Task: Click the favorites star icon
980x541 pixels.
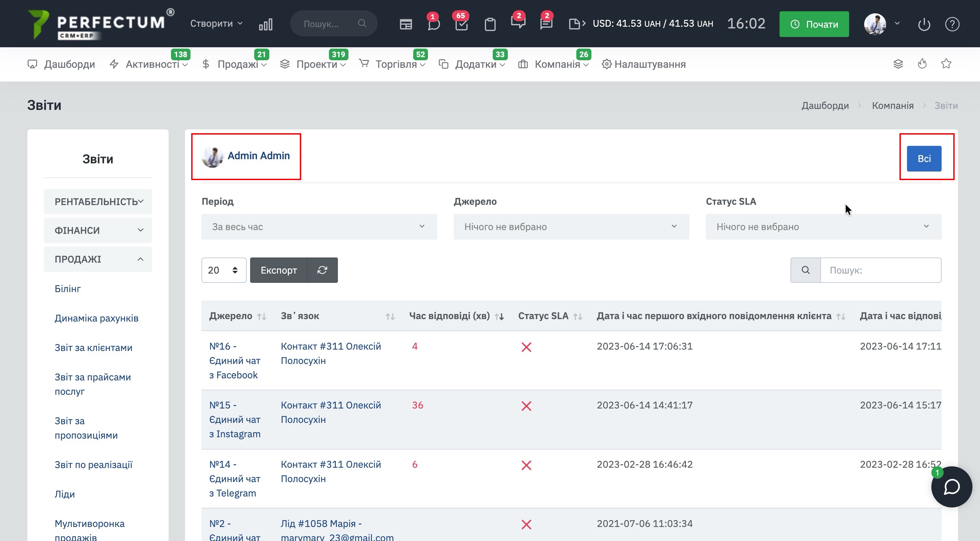Action: pos(946,64)
